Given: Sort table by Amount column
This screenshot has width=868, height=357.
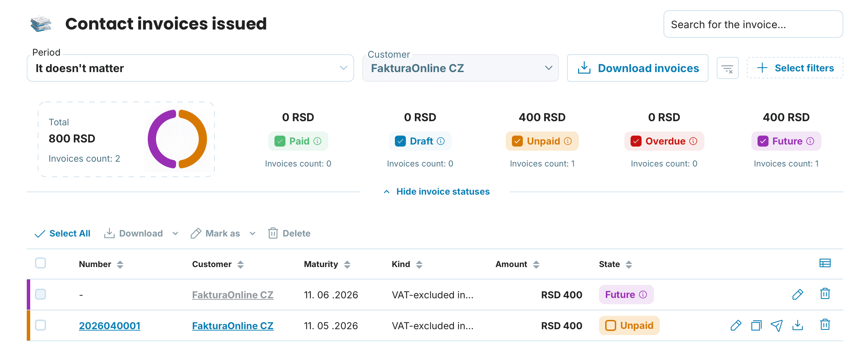Looking at the screenshot, I should pos(536,264).
